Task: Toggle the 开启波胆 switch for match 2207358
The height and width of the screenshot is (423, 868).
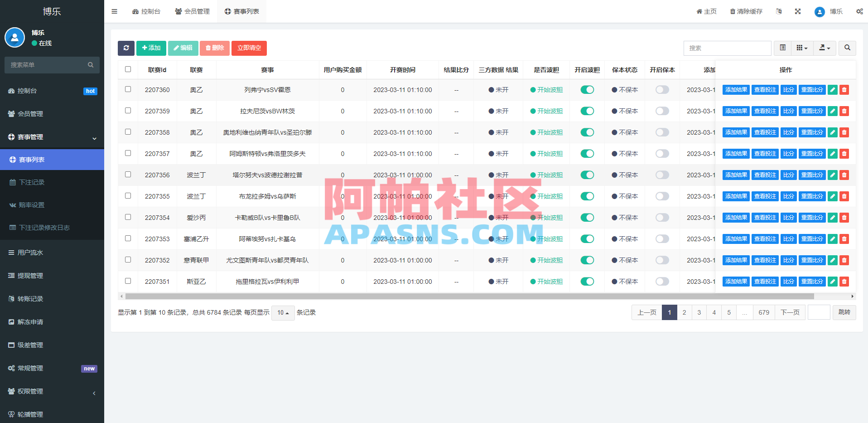Action: pos(587,132)
